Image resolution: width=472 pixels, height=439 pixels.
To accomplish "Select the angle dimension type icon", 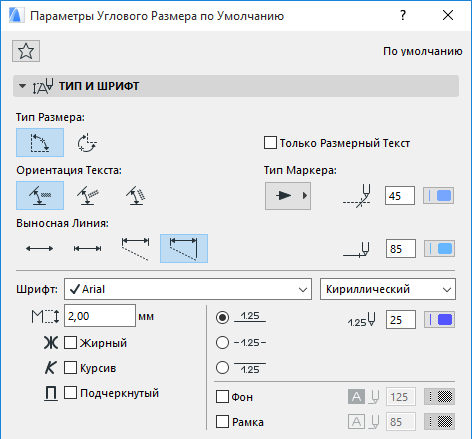I will click(x=40, y=143).
